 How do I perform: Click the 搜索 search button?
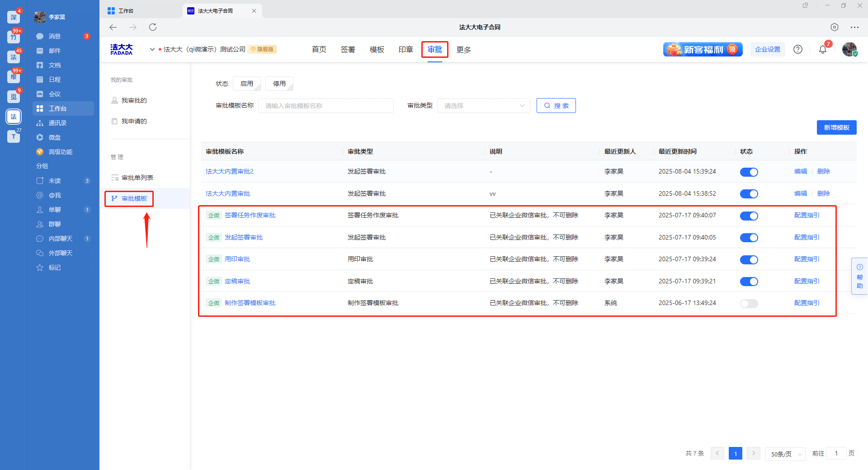tap(556, 106)
